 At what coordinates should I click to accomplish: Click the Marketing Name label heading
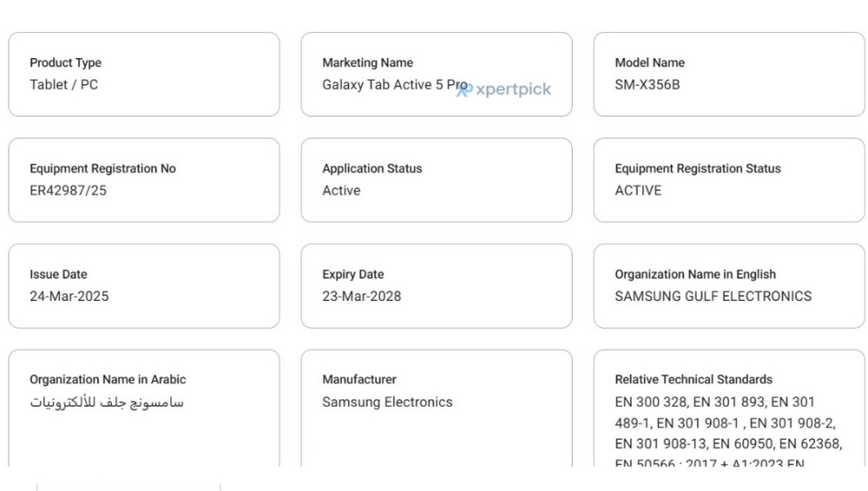(367, 62)
